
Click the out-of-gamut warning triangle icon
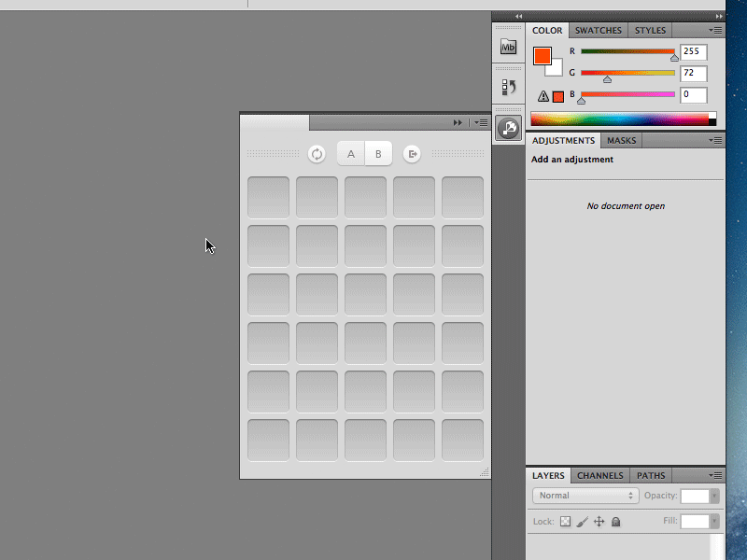(543, 96)
